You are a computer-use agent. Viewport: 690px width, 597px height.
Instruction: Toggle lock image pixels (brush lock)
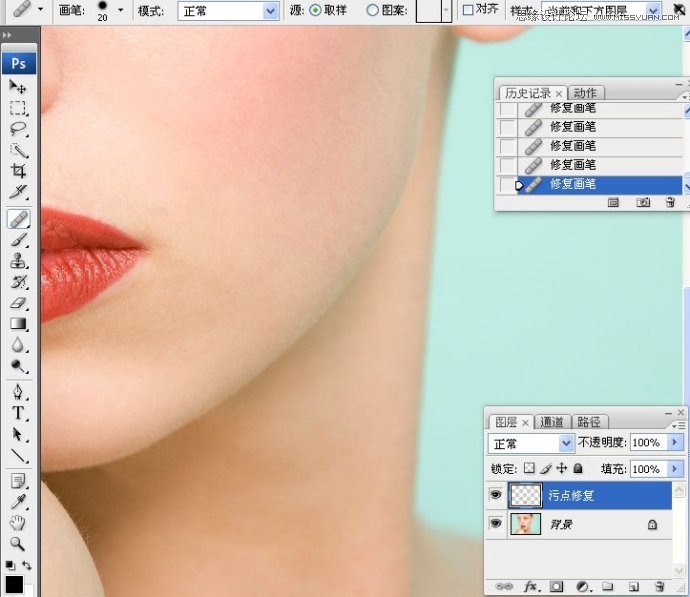(x=546, y=469)
